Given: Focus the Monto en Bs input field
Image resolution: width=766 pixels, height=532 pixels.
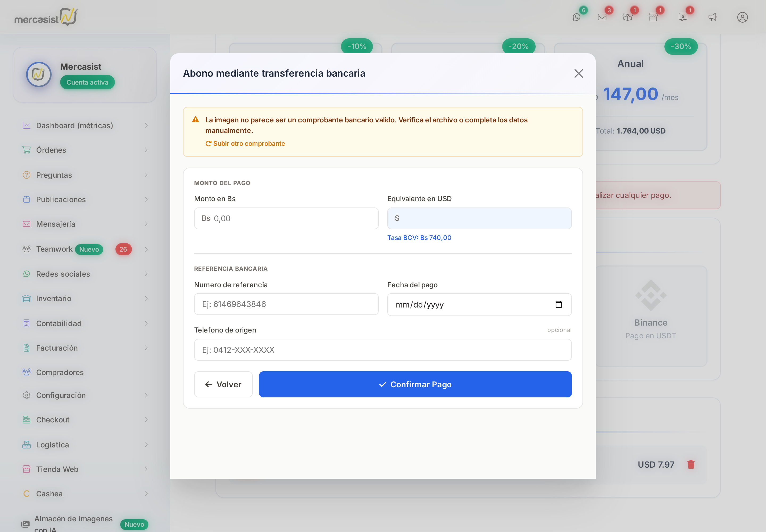Looking at the screenshot, I should pos(286,218).
